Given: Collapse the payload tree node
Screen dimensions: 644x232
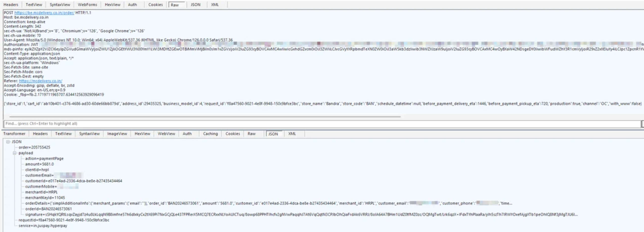Looking at the screenshot, I should (x=15, y=153).
